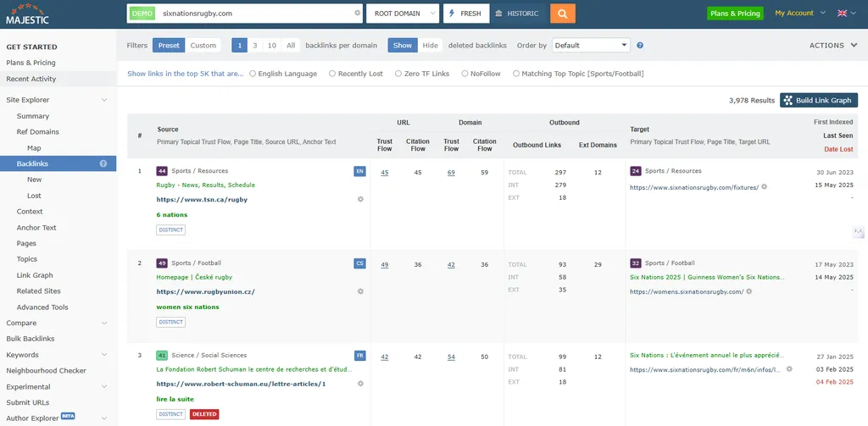Select the HISTORIC index tab
This screenshot has height=426, width=868.
click(516, 14)
